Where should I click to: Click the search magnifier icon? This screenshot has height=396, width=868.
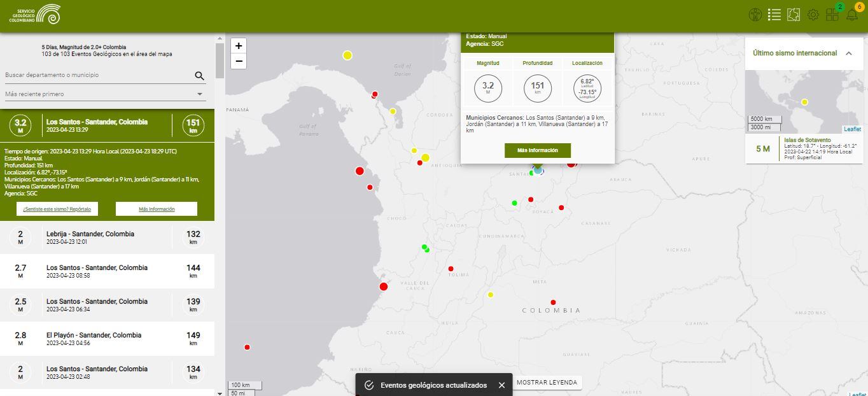pos(199,76)
